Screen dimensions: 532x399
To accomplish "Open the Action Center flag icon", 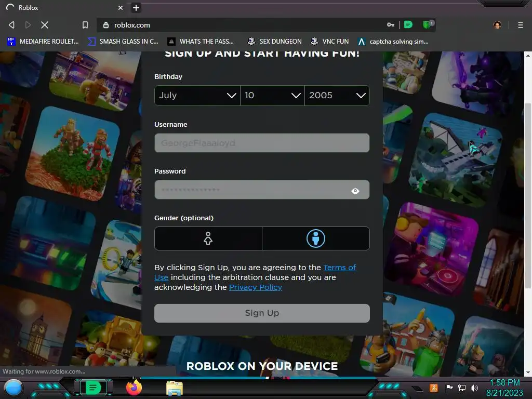I will [x=449, y=388].
